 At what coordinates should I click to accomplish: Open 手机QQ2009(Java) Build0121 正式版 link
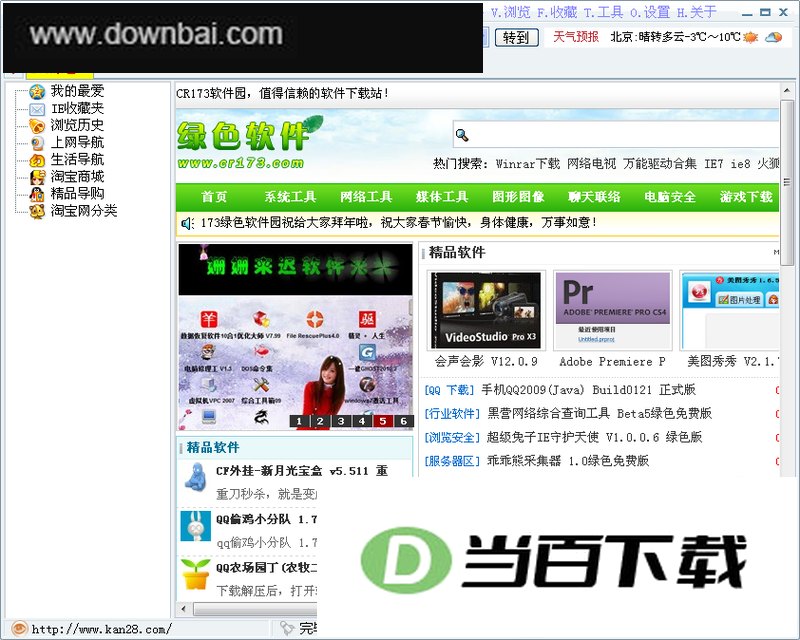click(x=588, y=390)
